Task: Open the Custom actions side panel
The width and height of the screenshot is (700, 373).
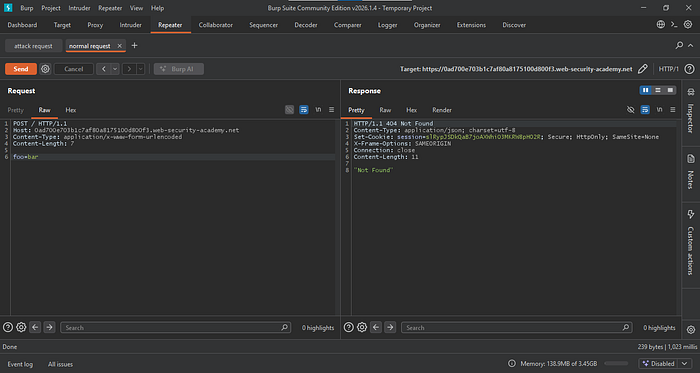Action: pyautogui.click(x=691, y=243)
